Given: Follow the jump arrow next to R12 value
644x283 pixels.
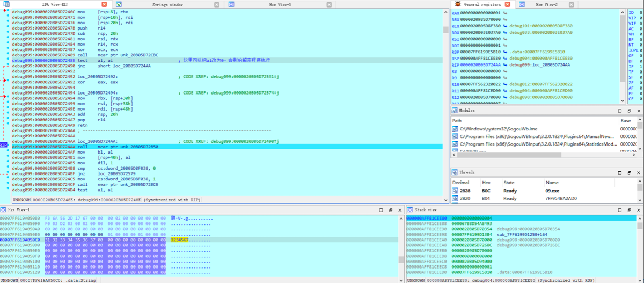Looking at the screenshot, I should [505, 97].
